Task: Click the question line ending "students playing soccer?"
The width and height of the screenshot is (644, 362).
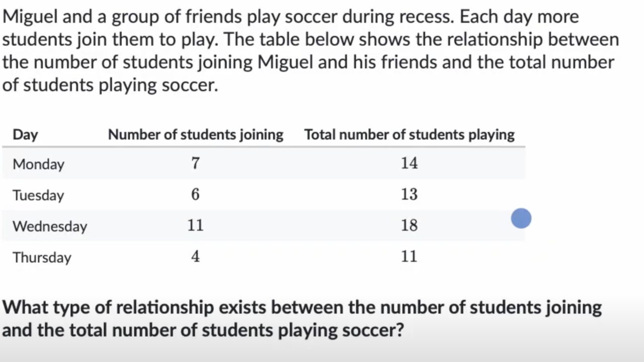Action: [x=203, y=330]
